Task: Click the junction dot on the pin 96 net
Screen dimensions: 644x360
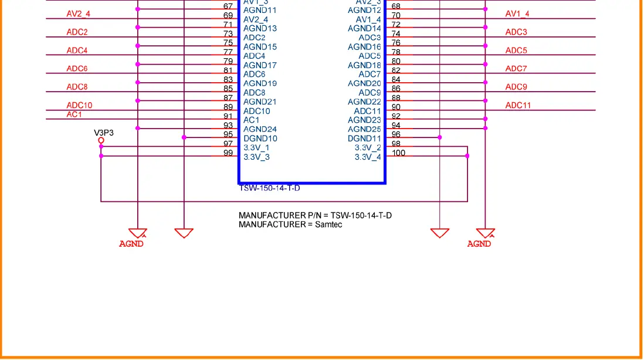Action: click(x=439, y=136)
